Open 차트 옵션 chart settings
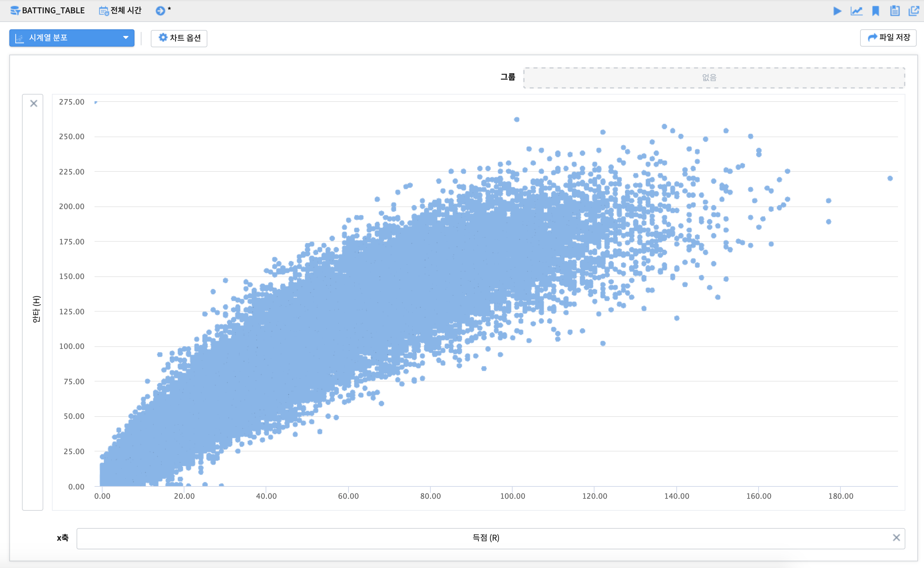Viewport: 924px width, 568px height. [x=179, y=38]
